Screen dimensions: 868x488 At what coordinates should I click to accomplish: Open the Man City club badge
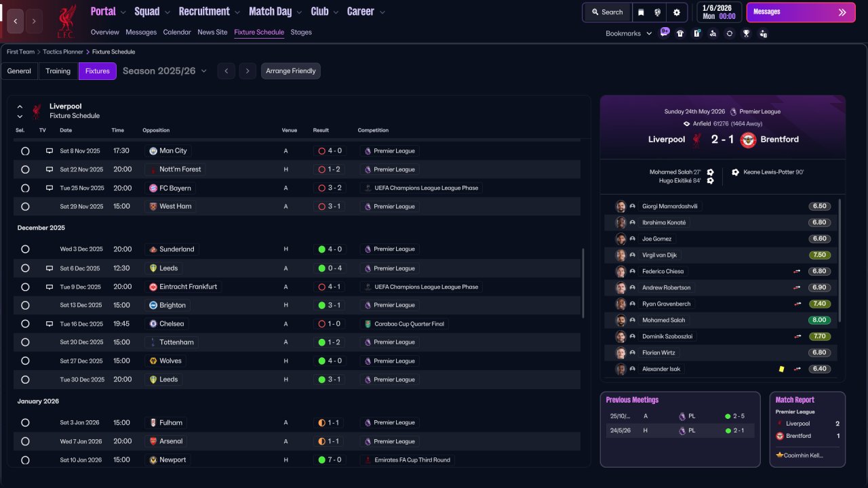point(153,151)
